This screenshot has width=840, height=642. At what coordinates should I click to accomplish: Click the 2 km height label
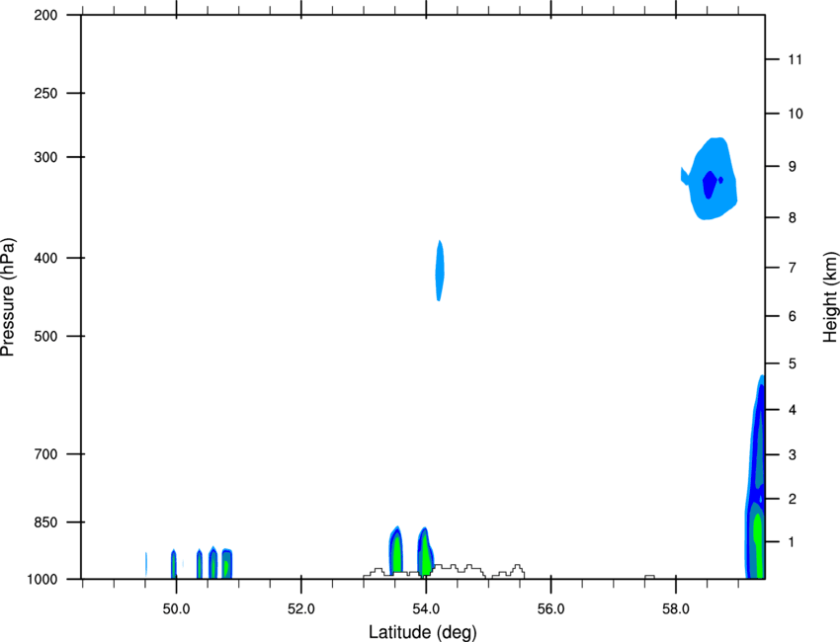[x=793, y=499]
